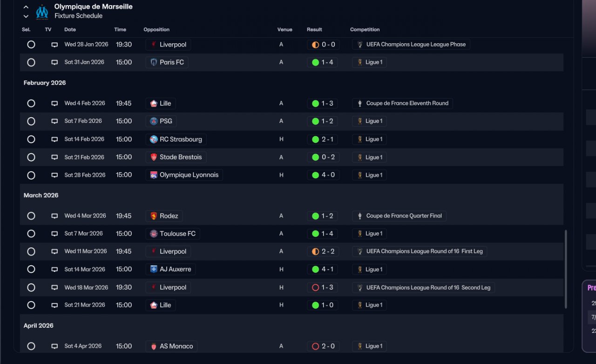Image resolution: width=596 pixels, height=364 pixels.
Task: Click the RC Strasbourg club badge
Action: point(154,139)
